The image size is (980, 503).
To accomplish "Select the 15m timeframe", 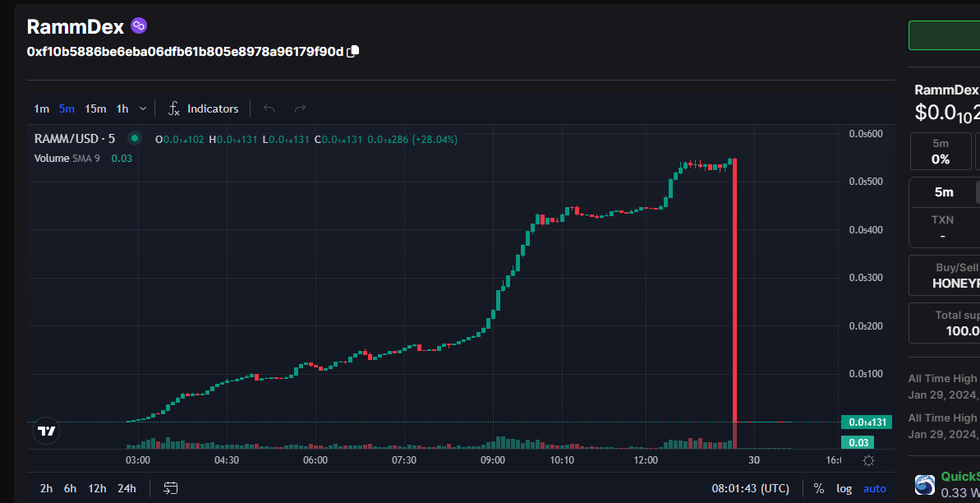I will coord(95,108).
